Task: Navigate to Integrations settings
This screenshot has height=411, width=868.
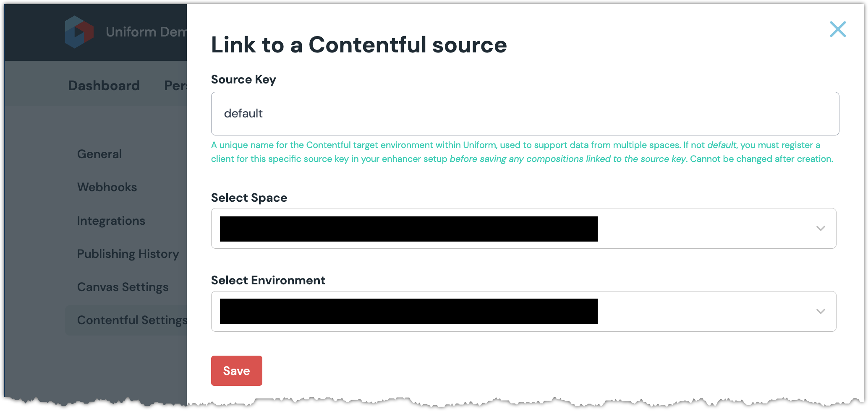Action: [111, 221]
